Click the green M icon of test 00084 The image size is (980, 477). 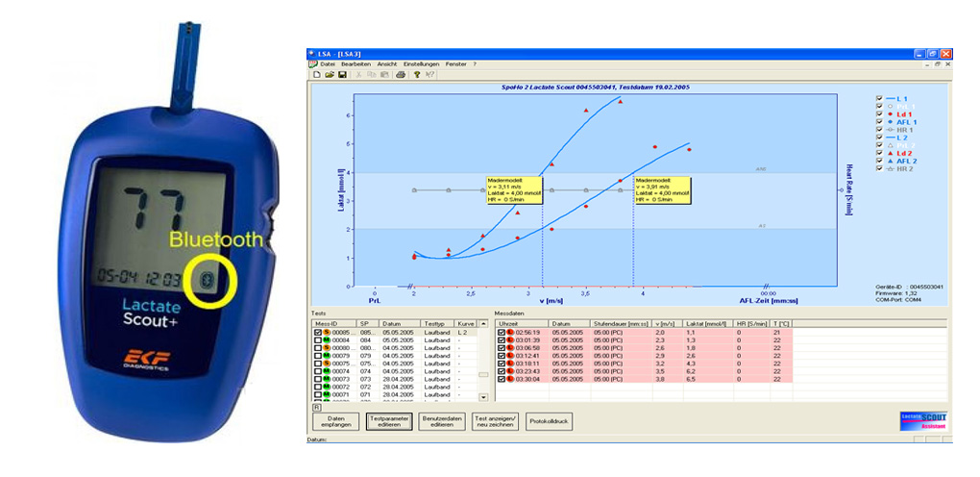tap(327, 339)
